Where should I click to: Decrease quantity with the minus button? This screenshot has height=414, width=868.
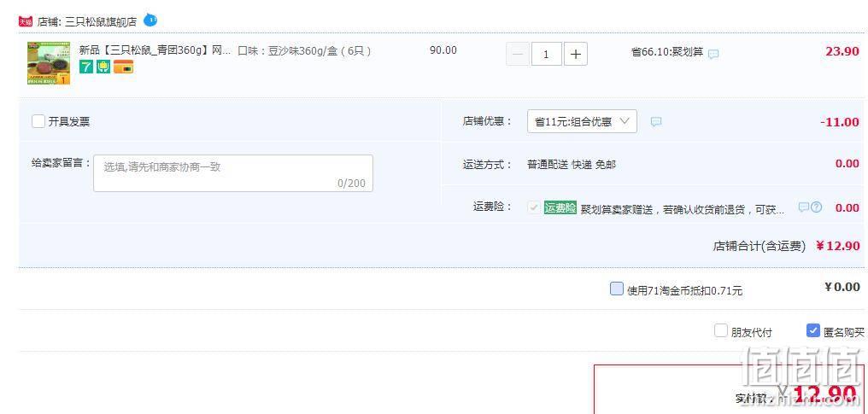point(518,54)
